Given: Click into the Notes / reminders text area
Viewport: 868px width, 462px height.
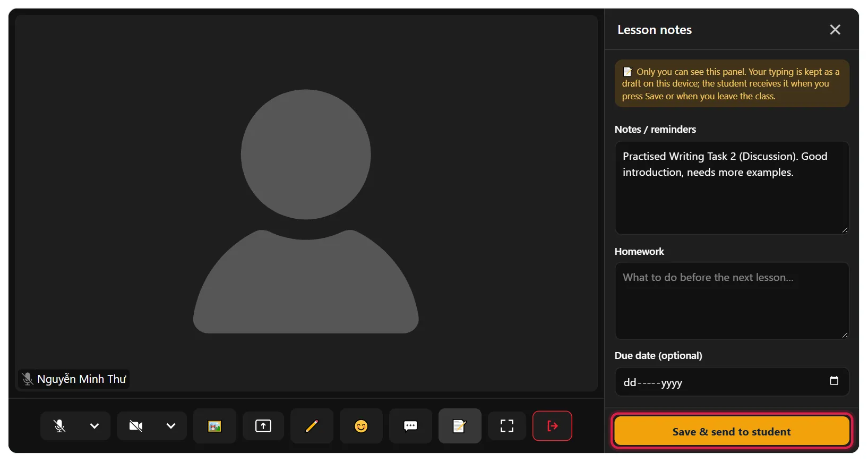Looking at the screenshot, I should click(732, 187).
